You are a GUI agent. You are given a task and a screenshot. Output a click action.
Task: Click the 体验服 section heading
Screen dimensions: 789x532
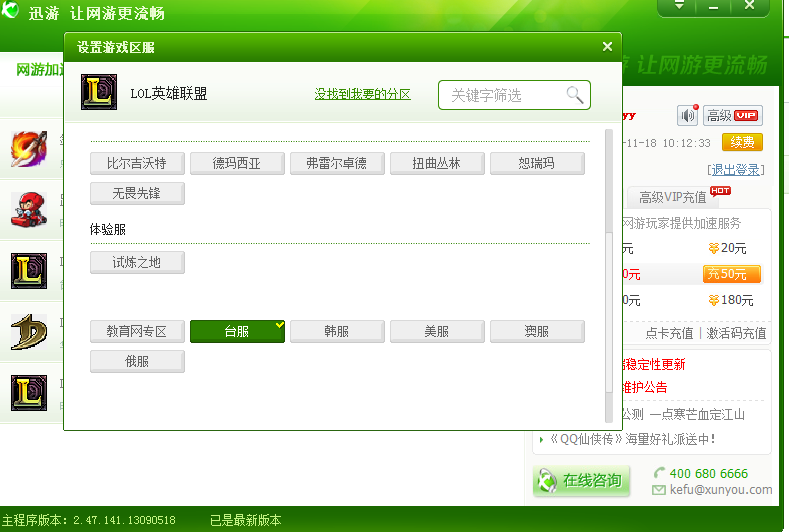pos(108,230)
